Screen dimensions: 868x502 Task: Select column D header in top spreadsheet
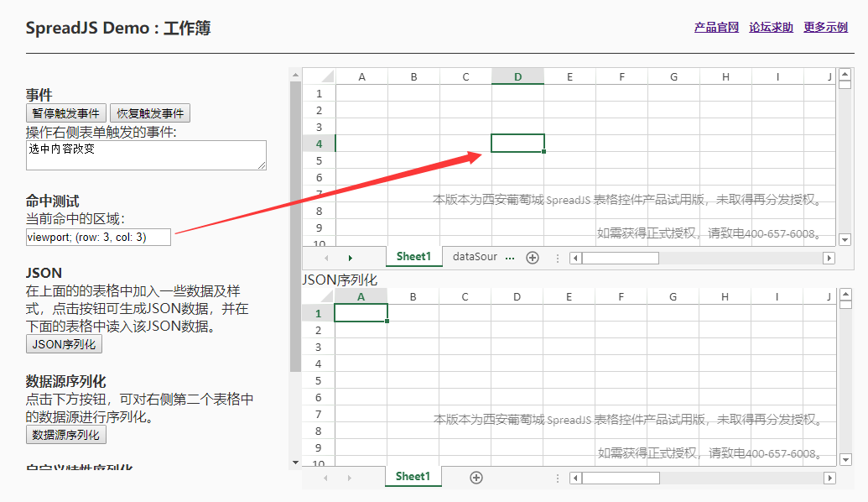tap(517, 76)
